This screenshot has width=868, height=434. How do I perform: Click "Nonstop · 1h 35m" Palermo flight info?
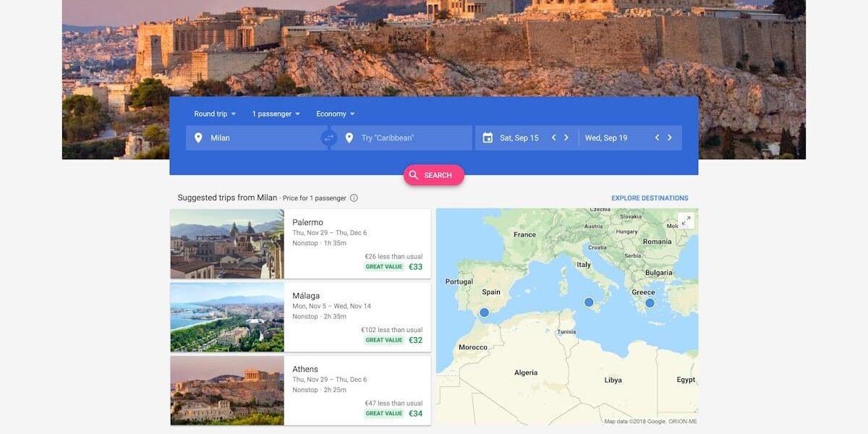319,243
